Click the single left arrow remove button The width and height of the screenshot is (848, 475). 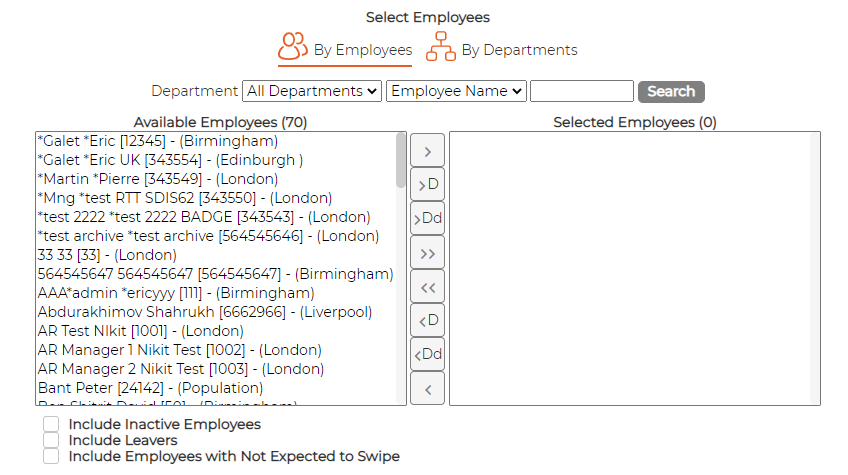427,388
